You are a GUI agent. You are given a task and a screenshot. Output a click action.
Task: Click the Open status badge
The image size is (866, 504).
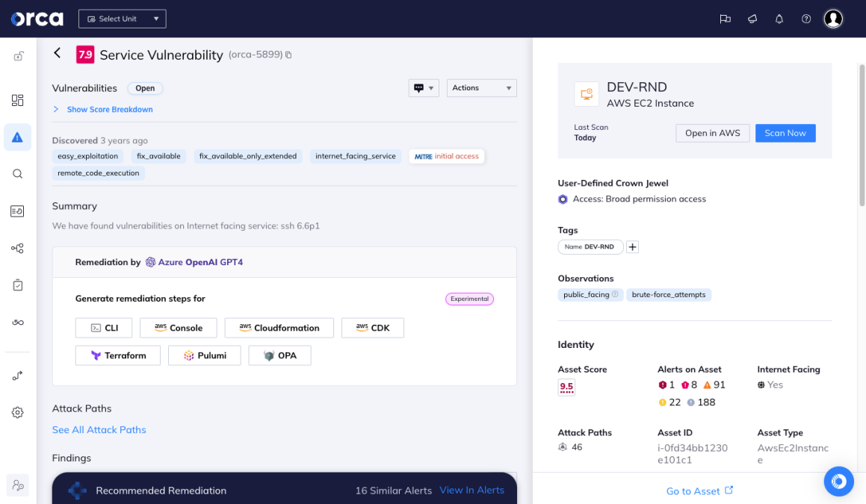pyautogui.click(x=145, y=88)
